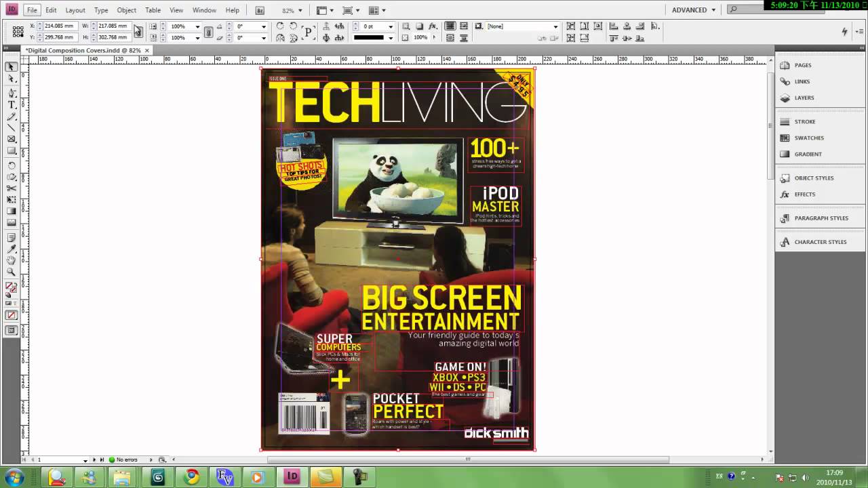Toggle No Text Wrap button
This screenshot has height=488, width=868.
point(450,26)
